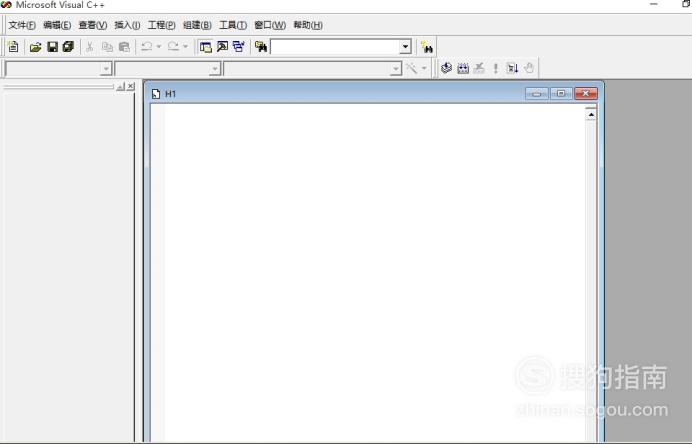Open the 工程(P) menu
692x444 pixels.
coord(161,25)
